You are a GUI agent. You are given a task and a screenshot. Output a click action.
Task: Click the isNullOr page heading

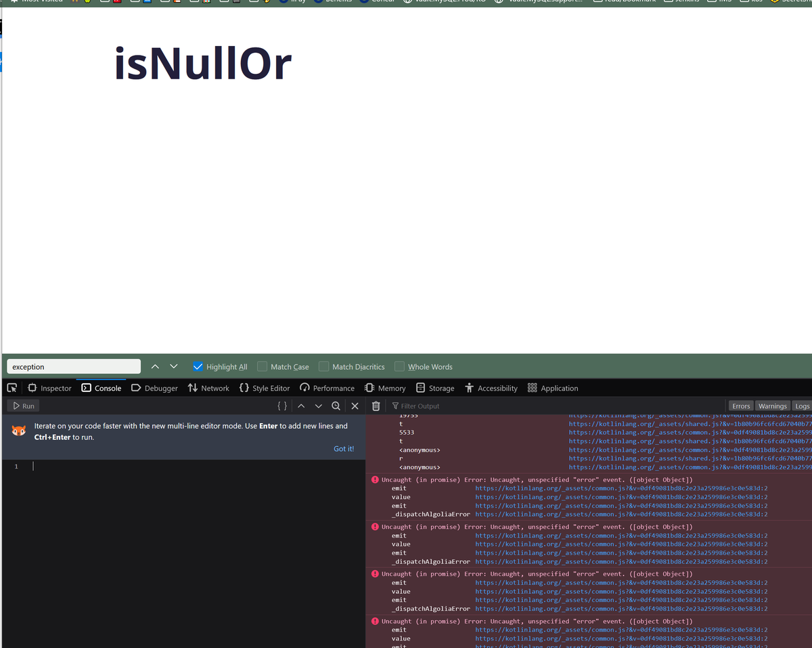pyautogui.click(x=203, y=64)
